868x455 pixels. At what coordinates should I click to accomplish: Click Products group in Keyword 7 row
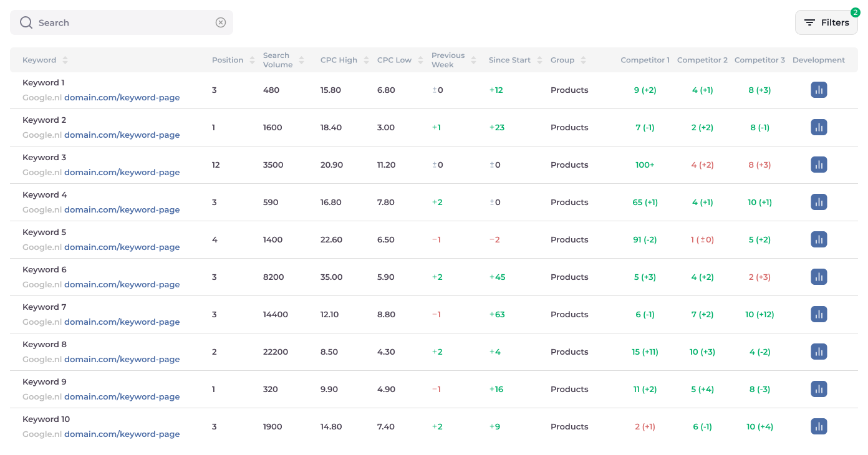[569, 315]
